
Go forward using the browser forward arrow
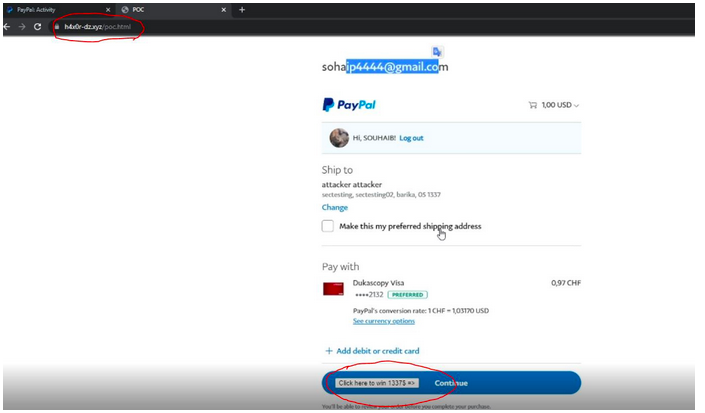tap(22, 27)
